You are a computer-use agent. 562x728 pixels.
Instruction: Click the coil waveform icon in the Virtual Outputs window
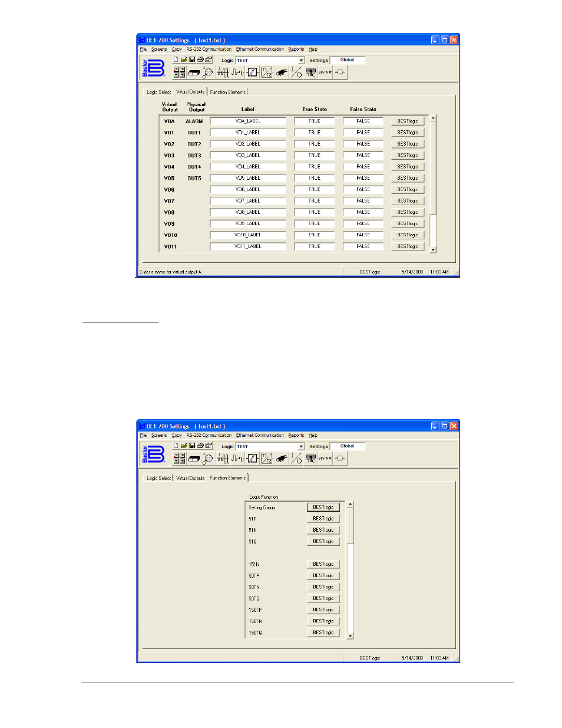tap(223, 72)
